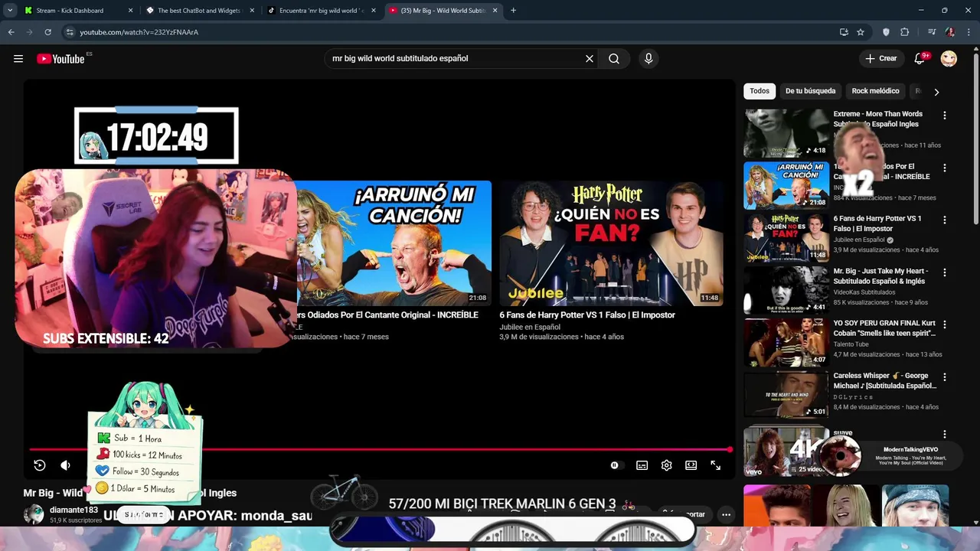Click the Crear button
Screen dimensions: 980x551
(880, 58)
